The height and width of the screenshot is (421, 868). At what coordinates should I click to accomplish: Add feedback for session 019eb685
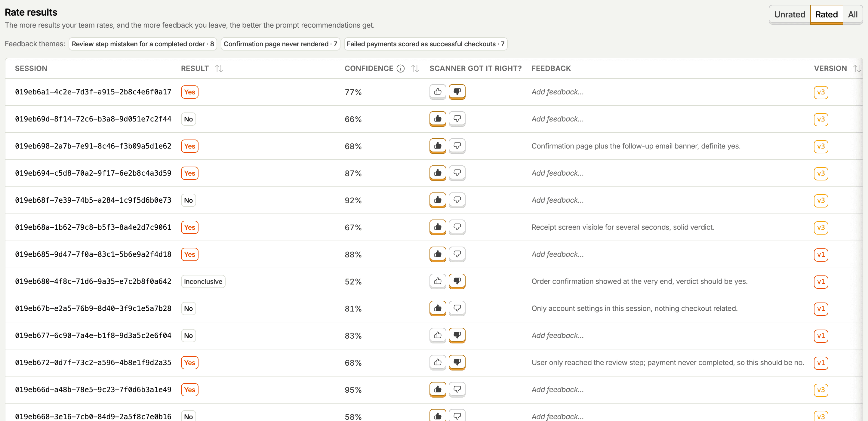coord(557,254)
